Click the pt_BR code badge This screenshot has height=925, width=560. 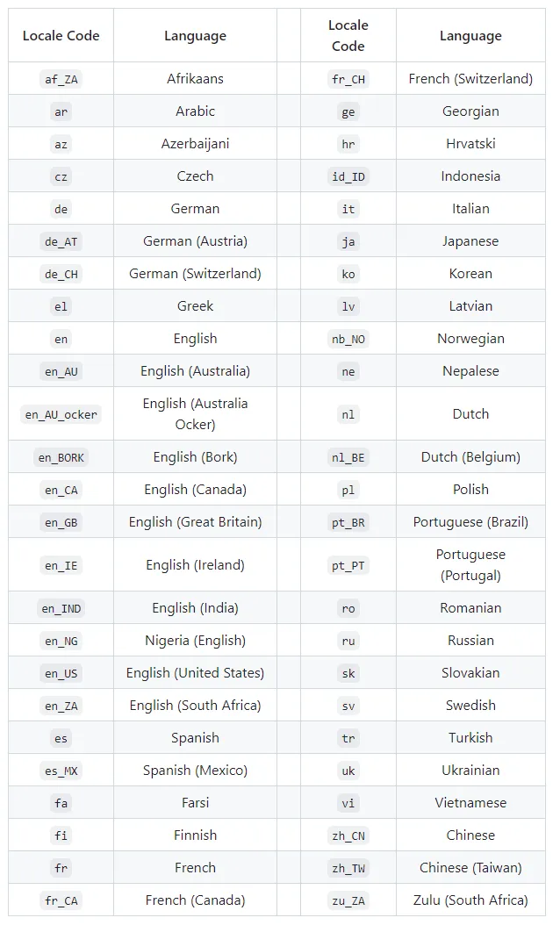pos(348,522)
